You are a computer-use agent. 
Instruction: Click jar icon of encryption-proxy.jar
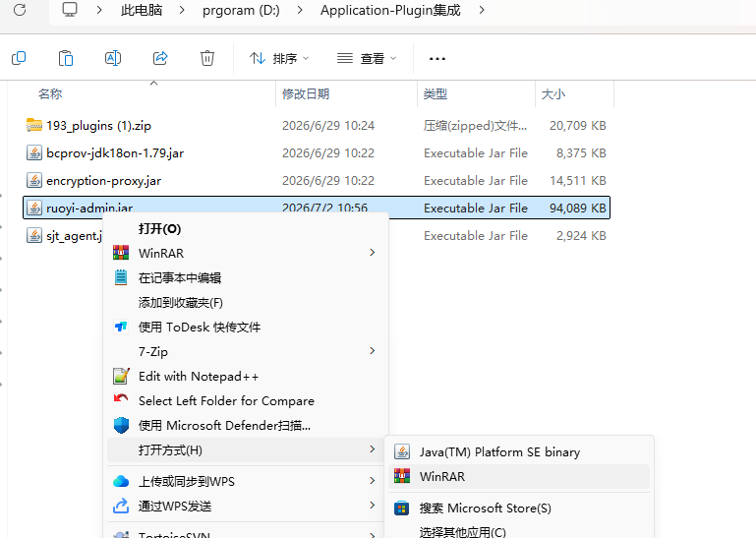[x=33, y=180]
